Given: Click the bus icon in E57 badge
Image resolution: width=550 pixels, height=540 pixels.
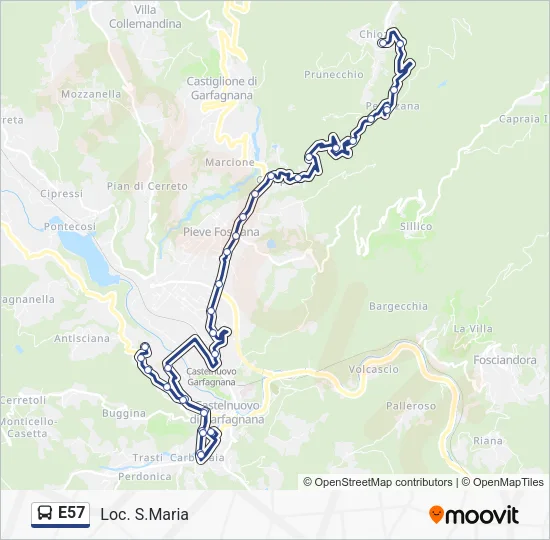Looking at the screenshot, I should (45, 514).
